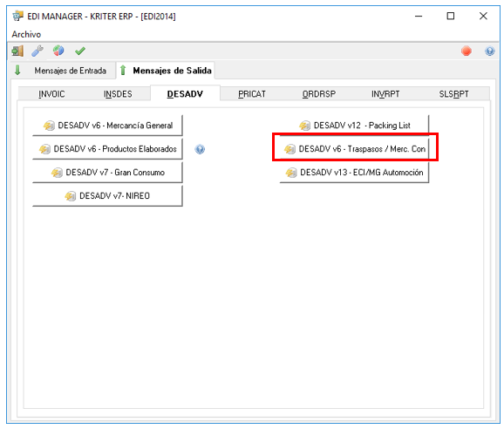Open the wrench settings tool
Image resolution: width=504 pixels, height=429 pixels.
click(37, 51)
